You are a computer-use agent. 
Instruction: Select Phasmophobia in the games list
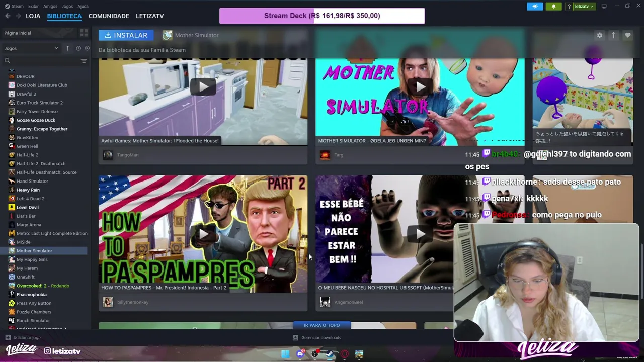31,295
